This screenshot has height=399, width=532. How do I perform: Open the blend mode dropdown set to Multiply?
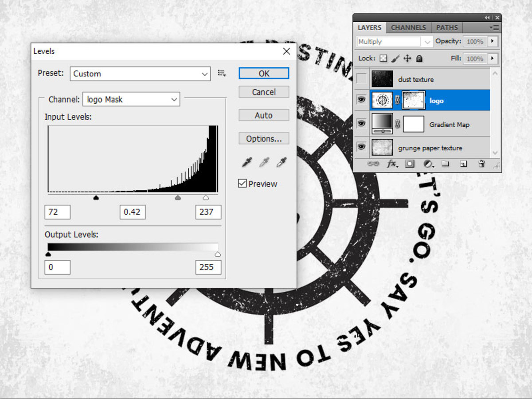coord(394,41)
